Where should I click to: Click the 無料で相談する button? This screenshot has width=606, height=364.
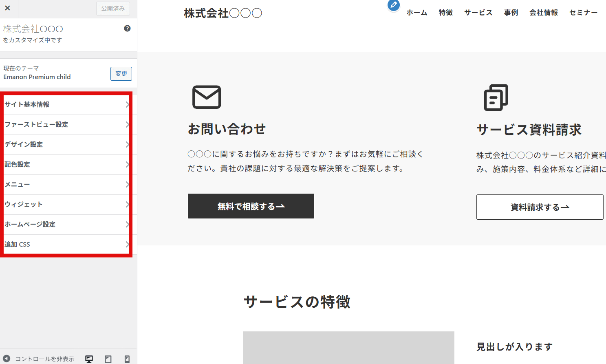(251, 206)
